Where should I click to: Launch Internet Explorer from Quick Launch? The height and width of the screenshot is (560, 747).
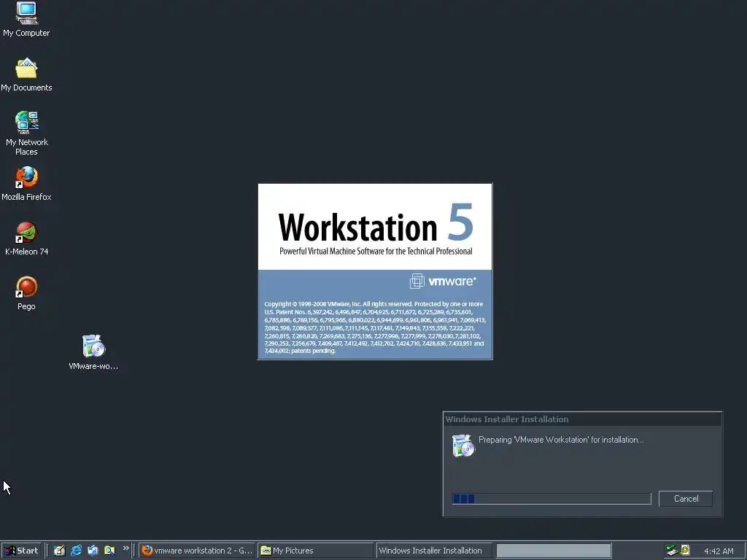pos(76,551)
